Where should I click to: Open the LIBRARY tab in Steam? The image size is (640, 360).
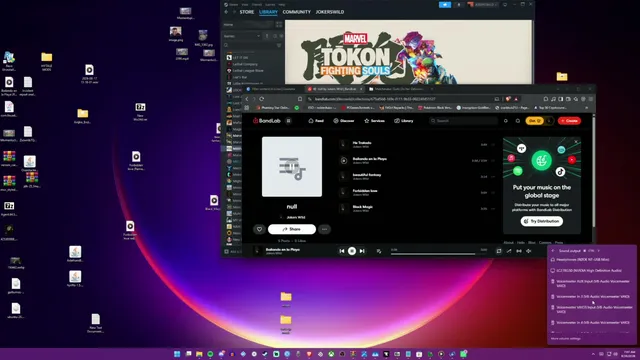click(x=268, y=12)
